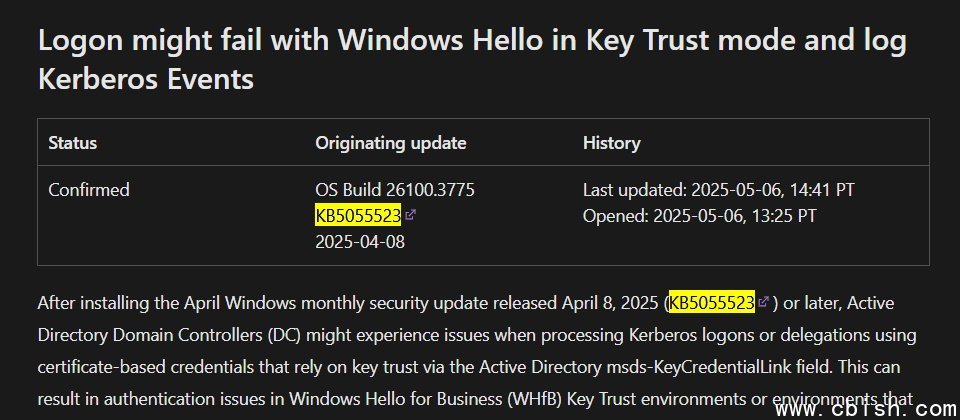
Task: Click the 2025-04-08 release date
Action: (x=360, y=242)
